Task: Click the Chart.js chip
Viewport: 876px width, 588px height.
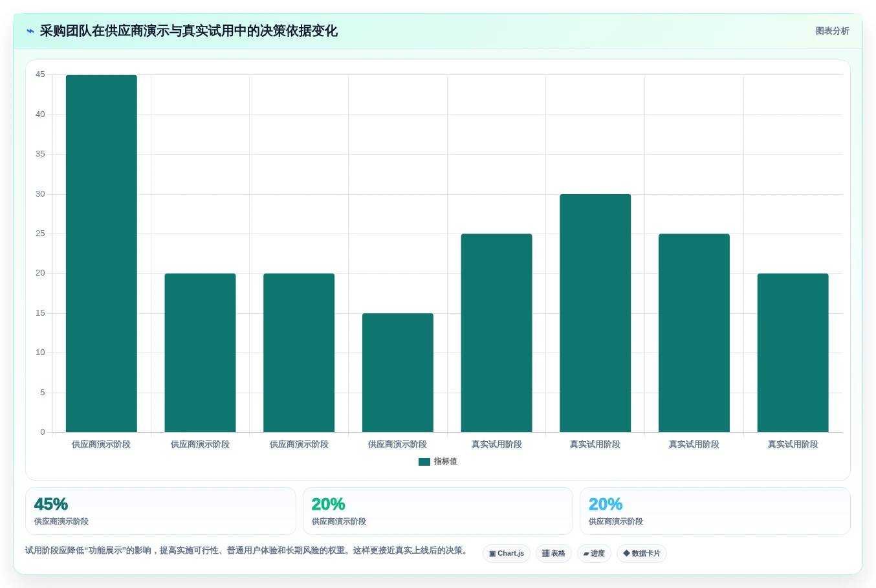Action: pos(507,554)
